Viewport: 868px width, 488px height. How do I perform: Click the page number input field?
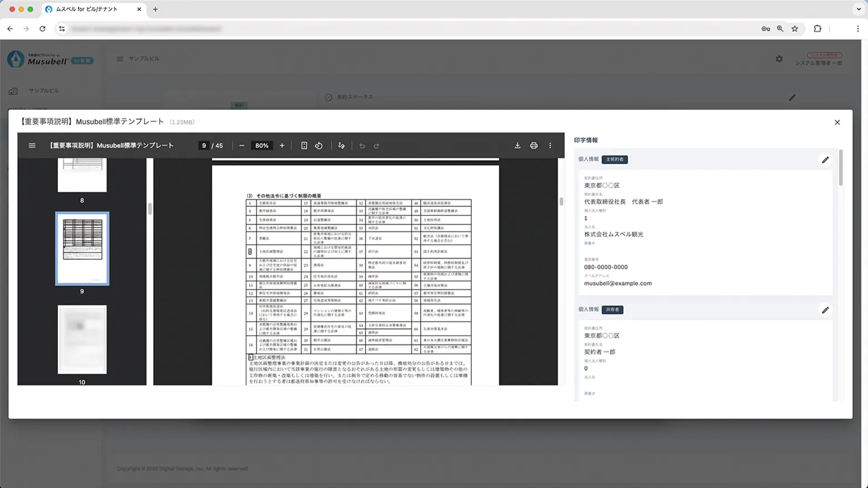pyautogui.click(x=204, y=146)
